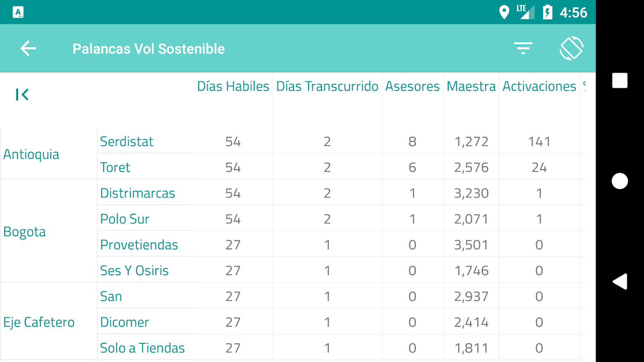Open the Antioquia region row
This screenshot has width=644, height=362.
pos(31,154)
